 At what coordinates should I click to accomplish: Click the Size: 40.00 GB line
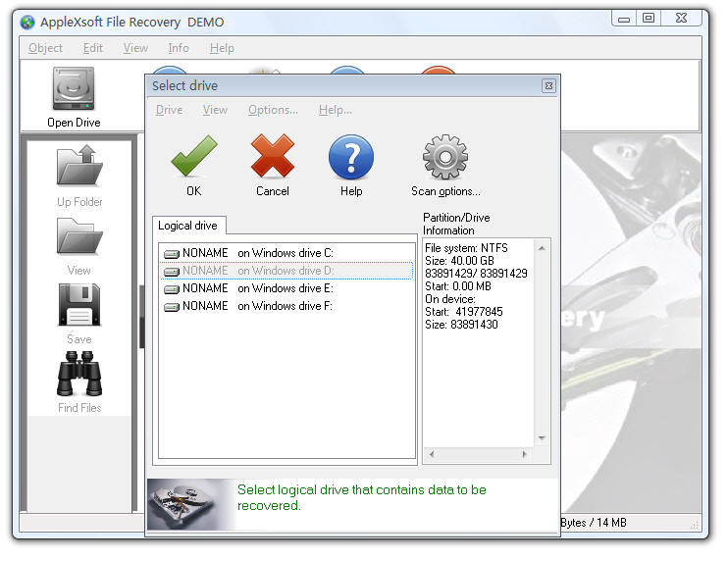(x=459, y=261)
